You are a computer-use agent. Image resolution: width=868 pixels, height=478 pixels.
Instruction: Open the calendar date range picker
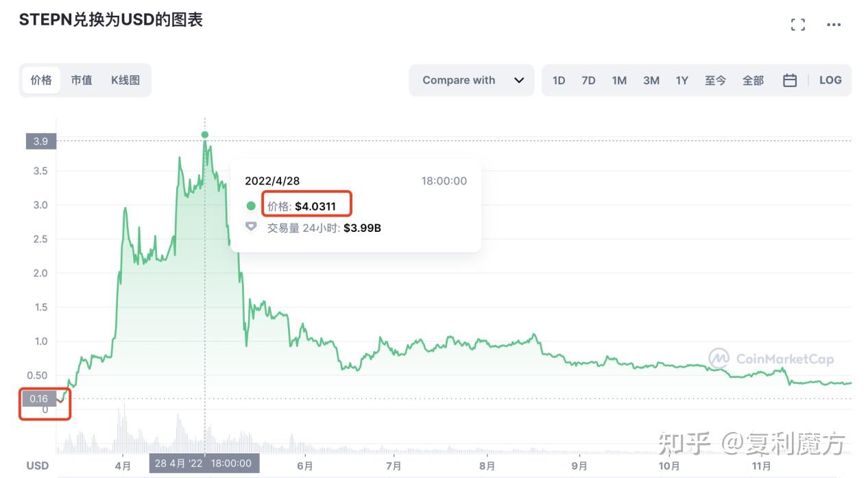pyautogui.click(x=790, y=80)
